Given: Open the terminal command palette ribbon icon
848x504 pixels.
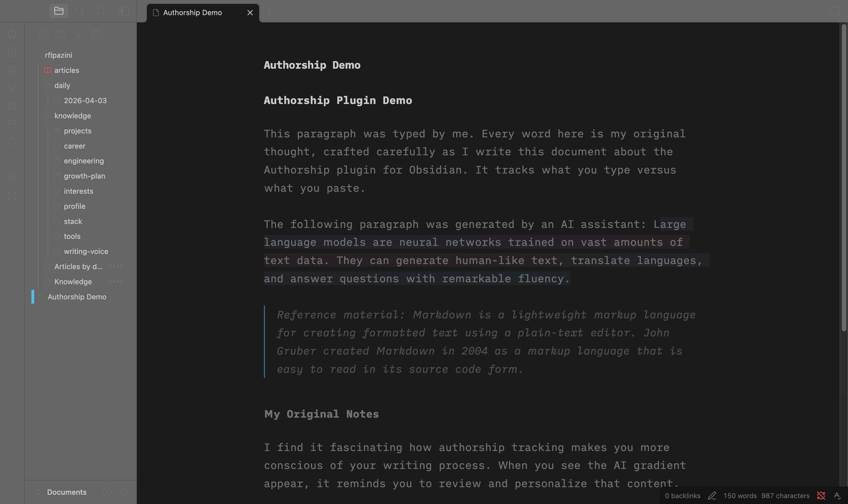Looking at the screenshot, I should [12, 159].
